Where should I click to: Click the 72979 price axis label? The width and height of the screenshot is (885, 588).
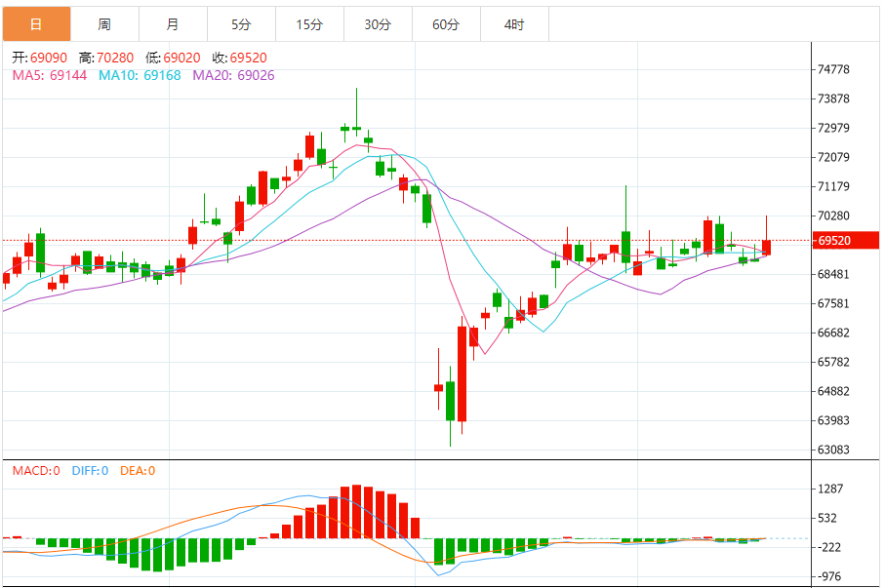tap(833, 128)
